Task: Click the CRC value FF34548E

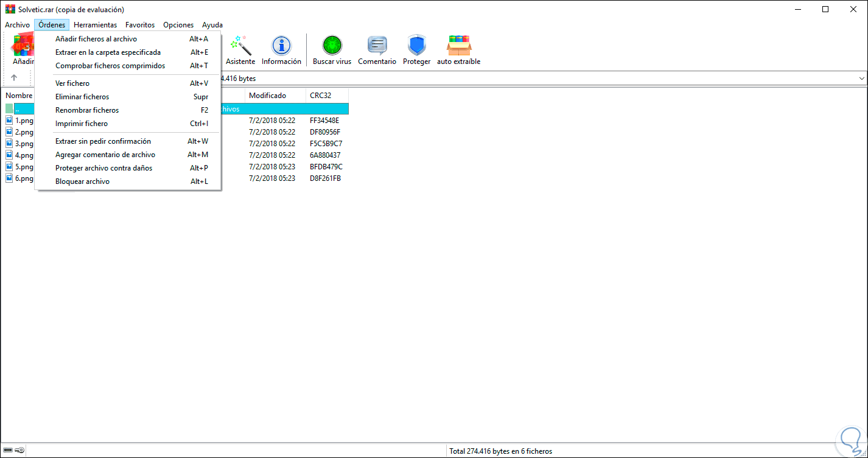Action: 324,121
